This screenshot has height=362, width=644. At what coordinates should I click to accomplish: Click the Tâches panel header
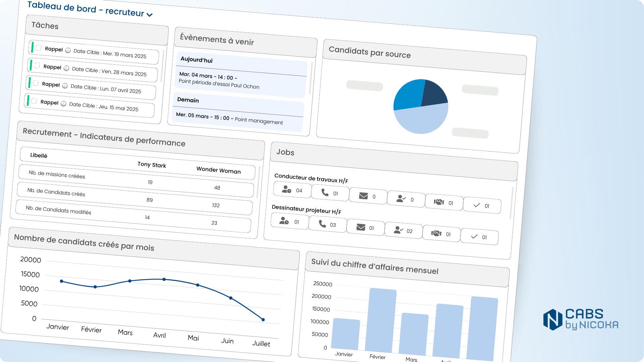click(x=97, y=30)
